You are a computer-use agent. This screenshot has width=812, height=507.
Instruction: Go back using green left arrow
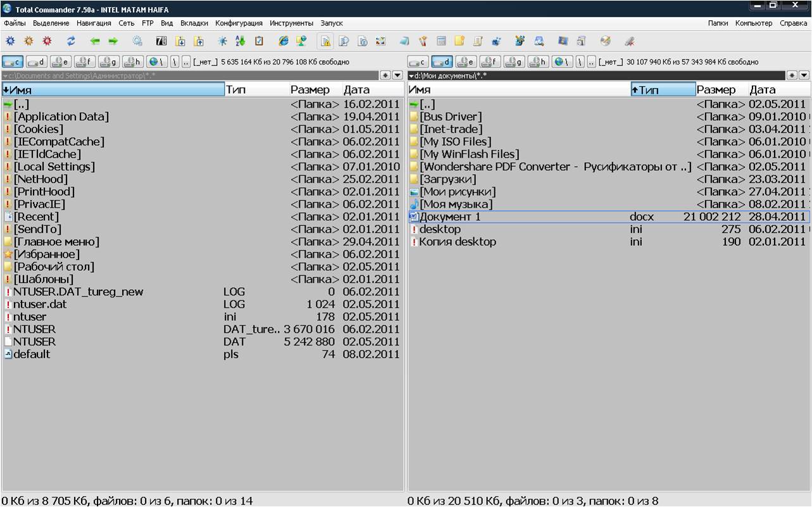[95, 41]
